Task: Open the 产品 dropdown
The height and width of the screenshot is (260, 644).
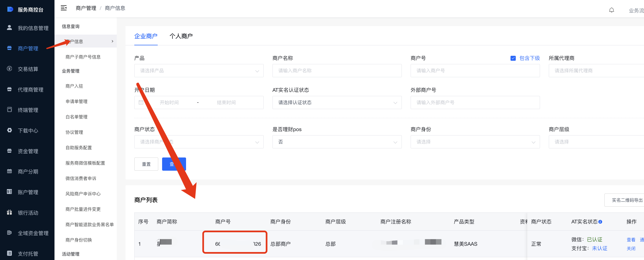Action: click(199, 71)
